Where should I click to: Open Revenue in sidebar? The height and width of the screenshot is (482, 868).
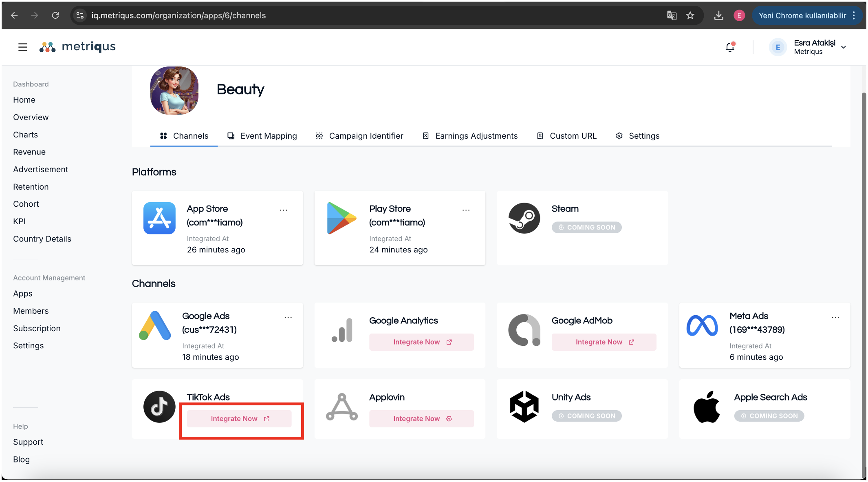pos(29,152)
